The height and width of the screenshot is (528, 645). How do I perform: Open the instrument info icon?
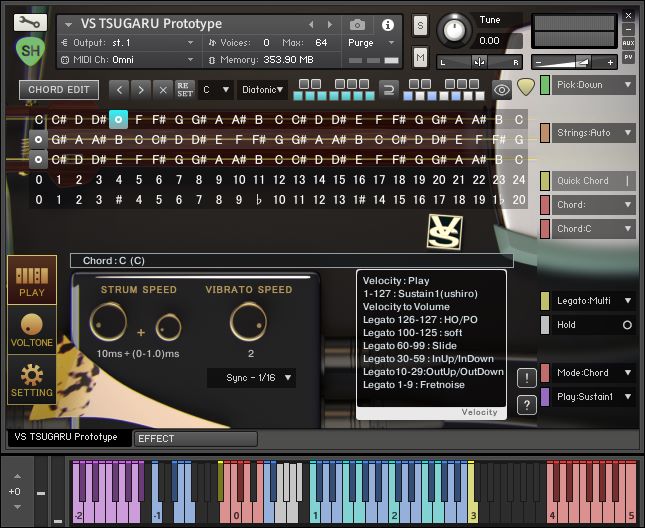(388, 25)
